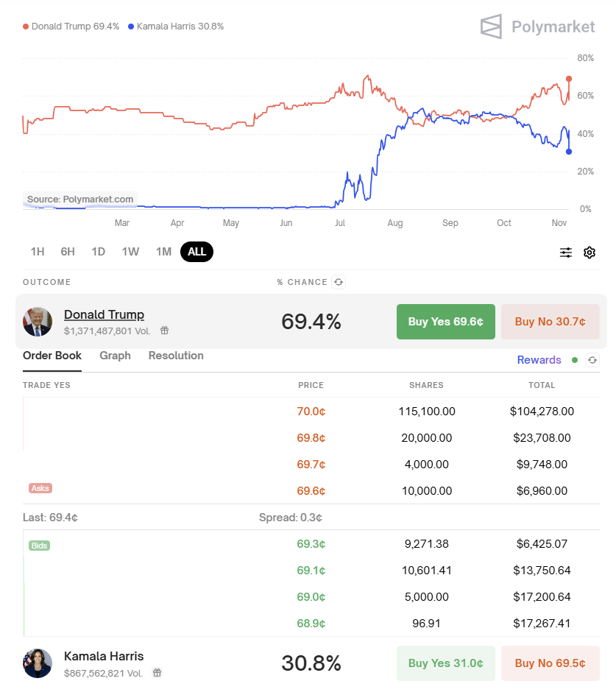Click the 115,100.00 shares value
Screen dimensions: 616x695
[427, 412]
